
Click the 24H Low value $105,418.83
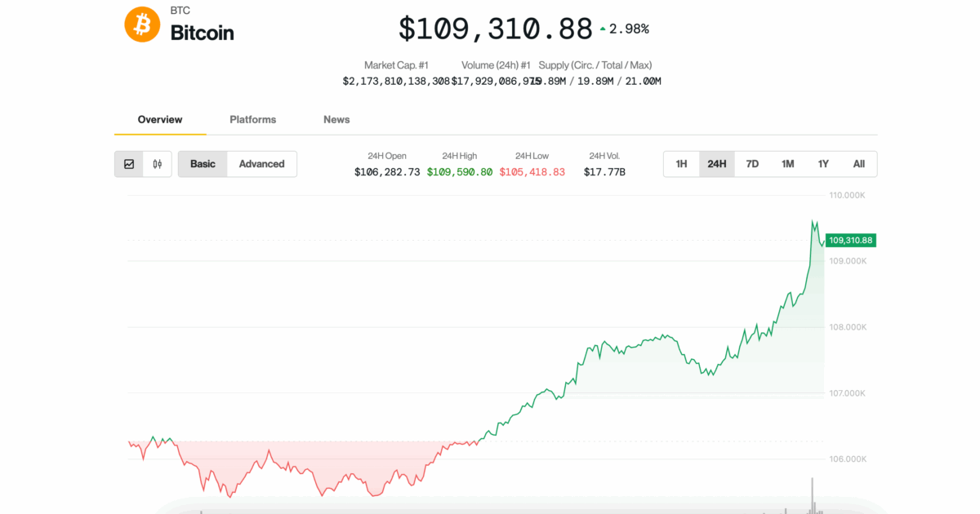[532, 172]
